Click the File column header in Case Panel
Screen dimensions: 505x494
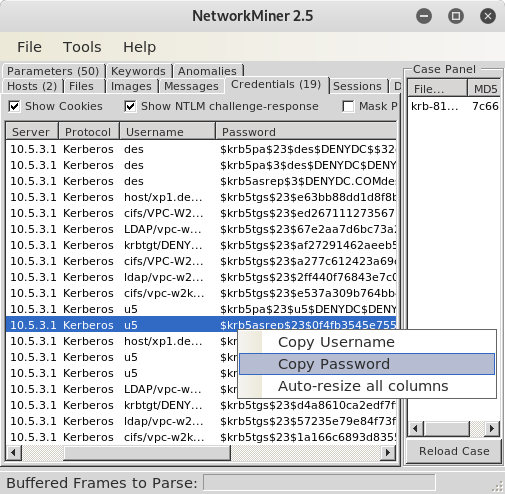point(437,89)
